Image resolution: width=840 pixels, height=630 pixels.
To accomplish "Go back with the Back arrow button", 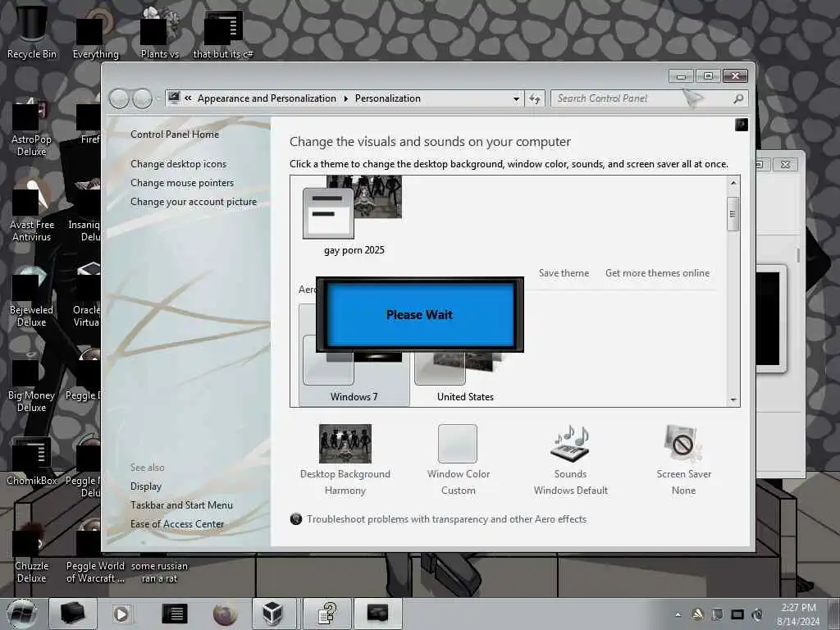I will 119,98.
